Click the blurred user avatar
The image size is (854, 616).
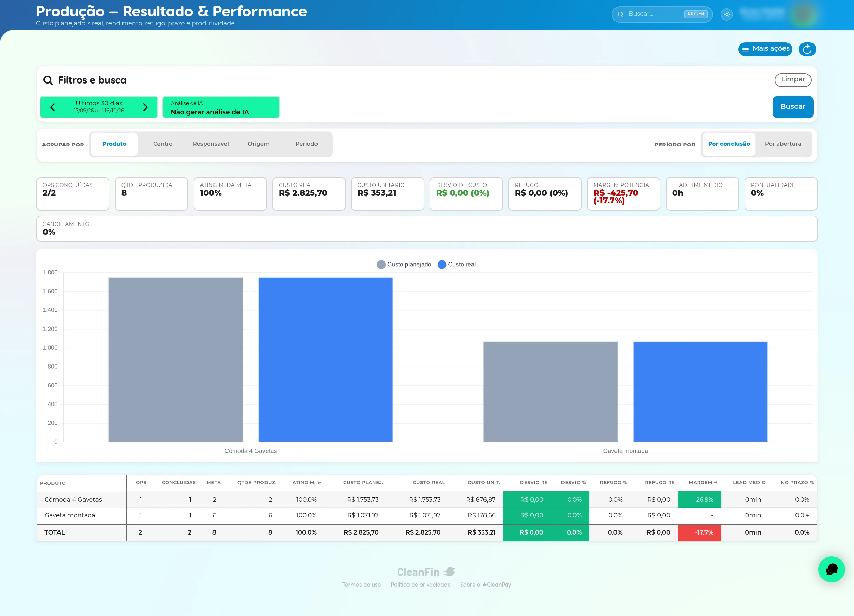tap(803, 14)
